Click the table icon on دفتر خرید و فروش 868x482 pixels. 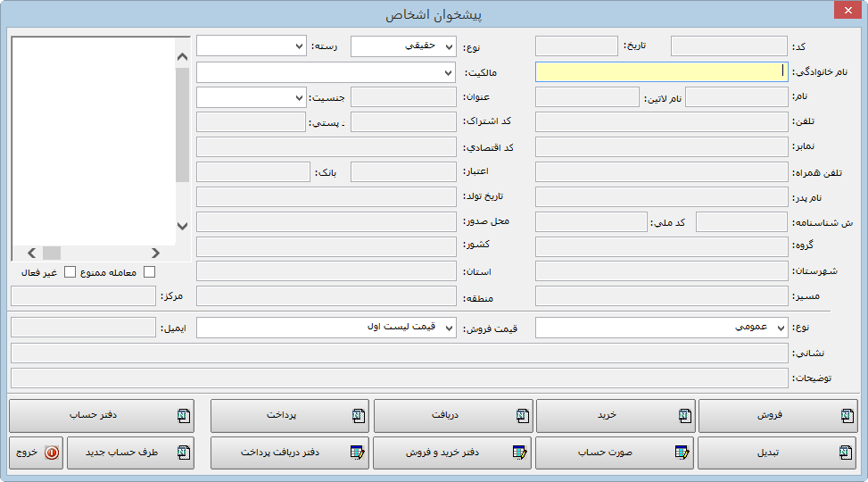[520, 453]
